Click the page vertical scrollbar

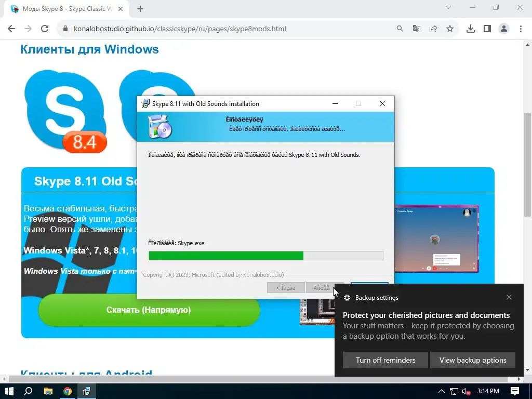[x=528, y=165]
